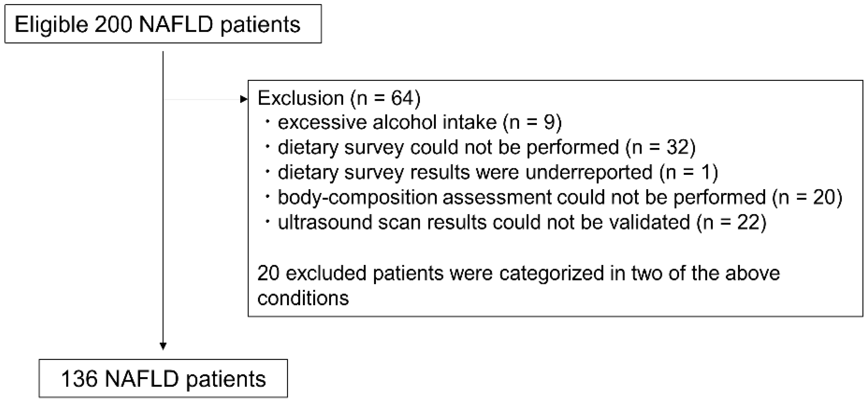Viewport: 868px width, 403px height.
Task: Click the downward arrowhead above 136 patients box
Action: click(163, 346)
